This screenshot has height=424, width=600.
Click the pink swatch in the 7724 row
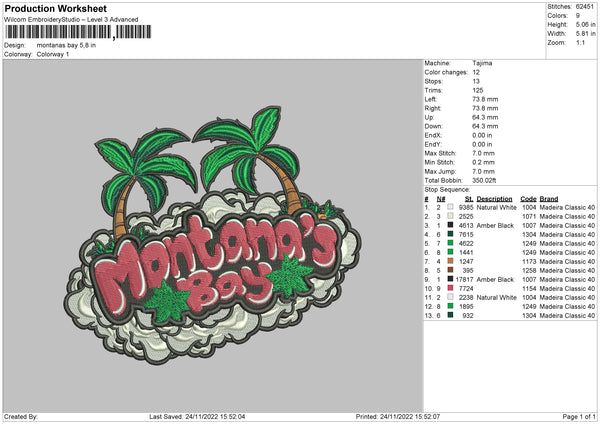tap(450, 288)
